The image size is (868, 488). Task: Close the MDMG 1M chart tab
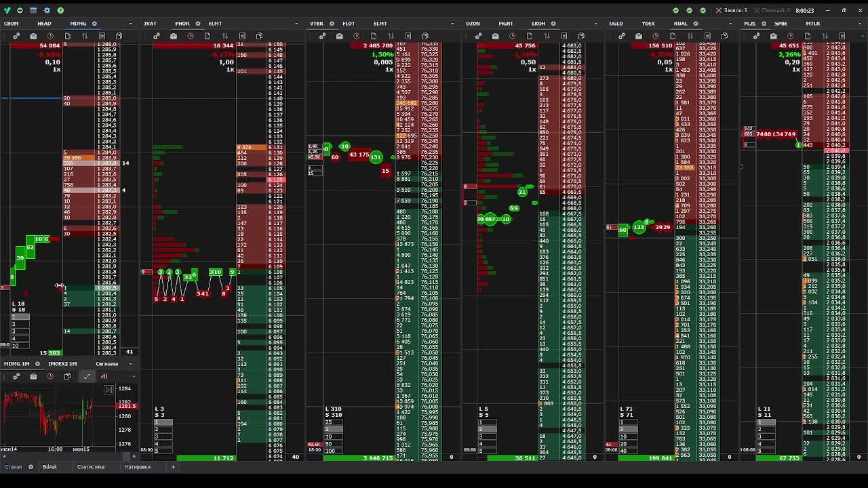click(37, 364)
